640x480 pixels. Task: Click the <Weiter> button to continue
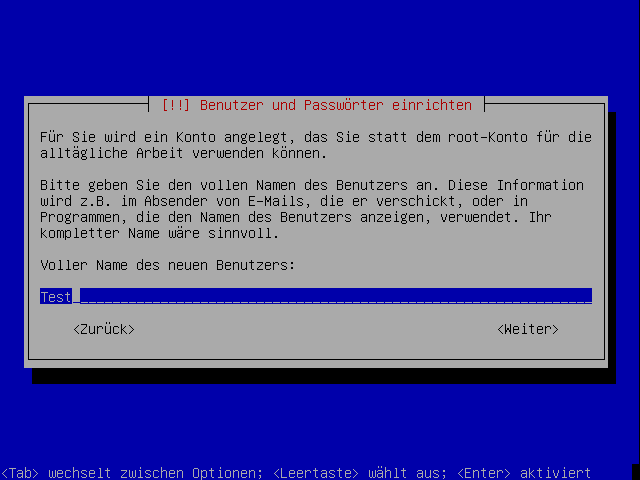[528, 329]
